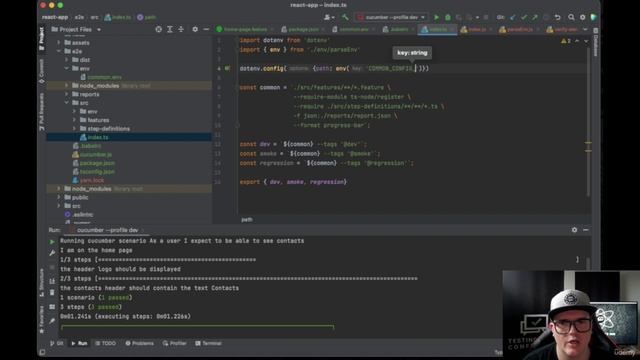Switch to home-page.feature editor tab
This screenshot has height=360, width=640.
pyautogui.click(x=244, y=29)
